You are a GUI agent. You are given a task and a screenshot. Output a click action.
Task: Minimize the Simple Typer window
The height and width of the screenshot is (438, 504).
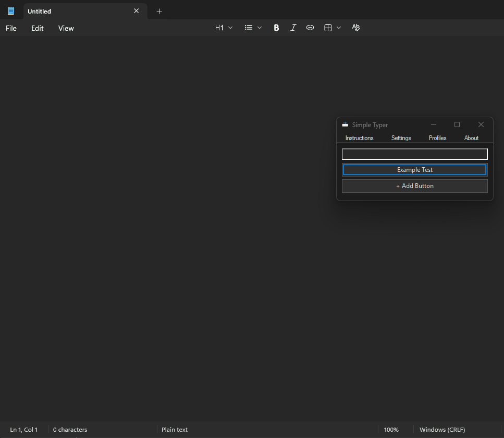point(434,124)
